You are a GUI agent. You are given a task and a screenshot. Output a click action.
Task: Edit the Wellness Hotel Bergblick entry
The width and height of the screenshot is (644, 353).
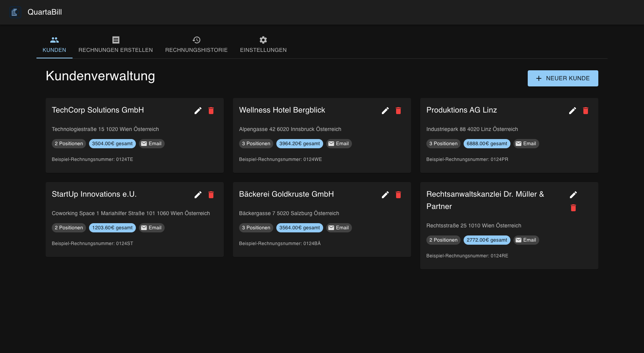[385, 111]
